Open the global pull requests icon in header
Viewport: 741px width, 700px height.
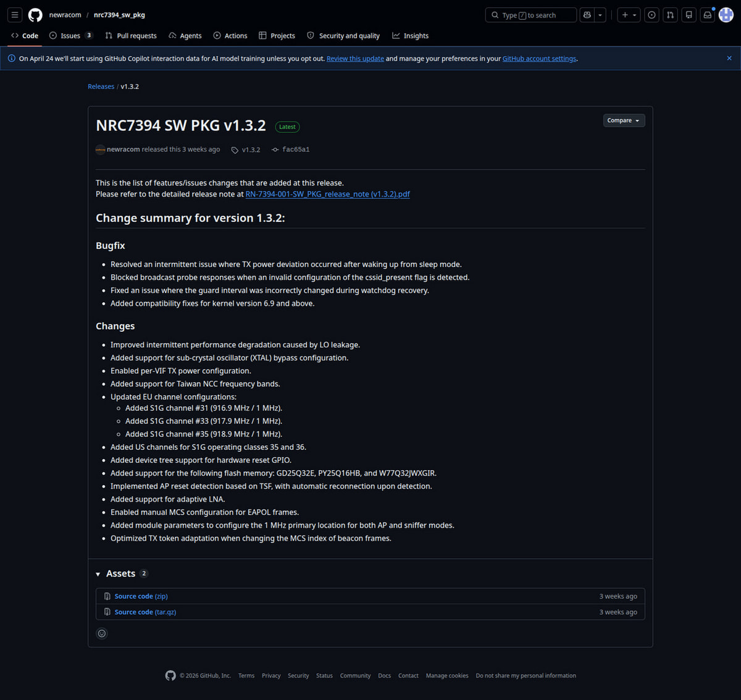point(670,15)
